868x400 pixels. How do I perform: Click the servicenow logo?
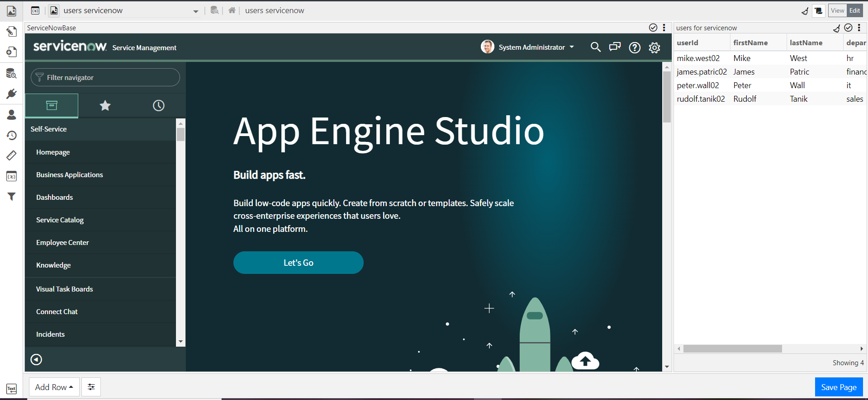click(x=70, y=47)
